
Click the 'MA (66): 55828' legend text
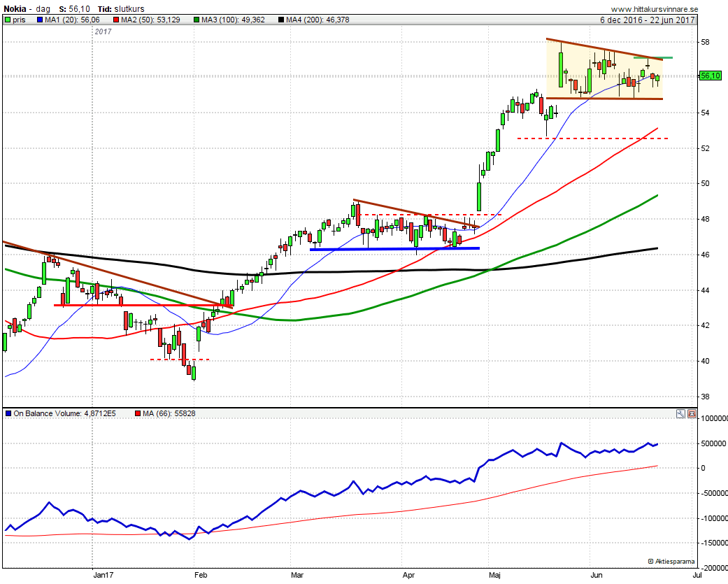click(x=169, y=413)
